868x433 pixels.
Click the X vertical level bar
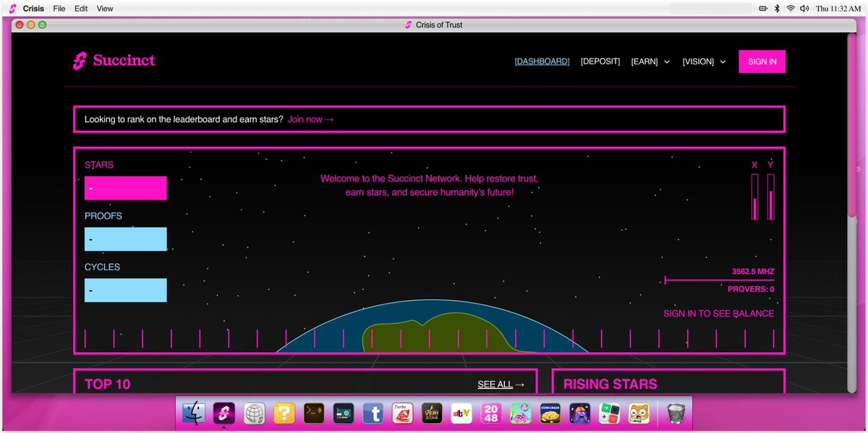[755, 197]
